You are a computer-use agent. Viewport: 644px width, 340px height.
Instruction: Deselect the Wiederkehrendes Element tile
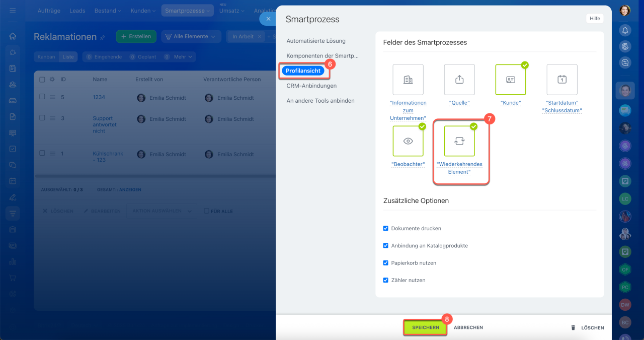(459, 141)
